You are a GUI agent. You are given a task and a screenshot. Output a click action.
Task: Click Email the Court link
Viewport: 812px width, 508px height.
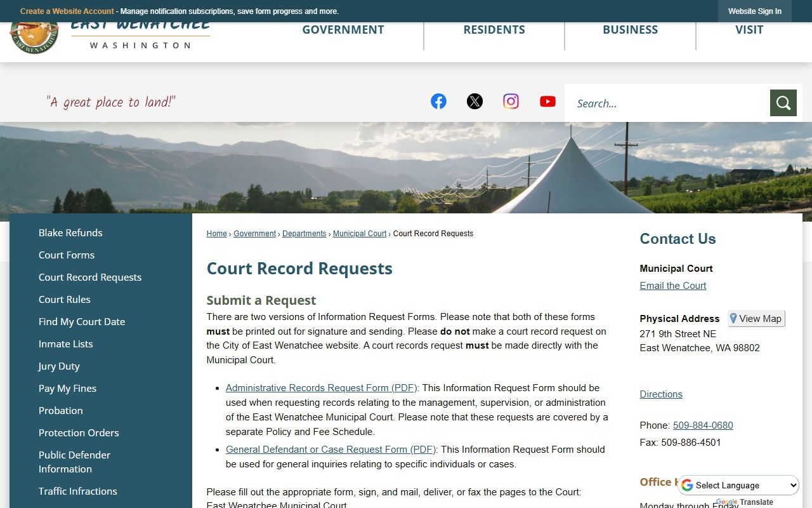(x=673, y=285)
